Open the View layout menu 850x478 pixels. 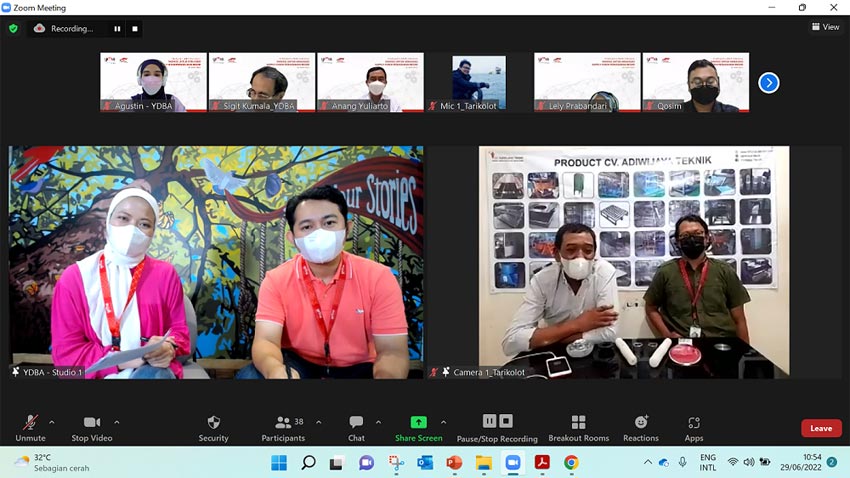[825, 27]
